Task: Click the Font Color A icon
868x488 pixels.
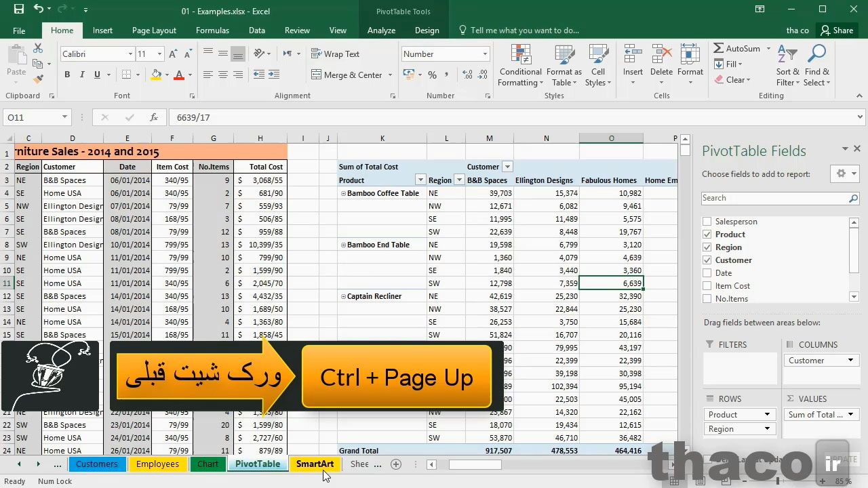Action: click(x=179, y=75)
